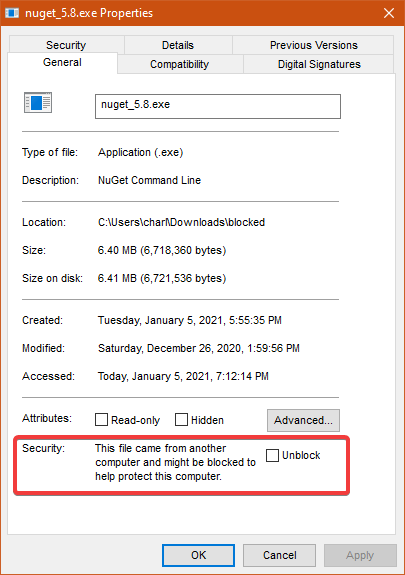Click the Cancel button

click(x=280, y=555)
